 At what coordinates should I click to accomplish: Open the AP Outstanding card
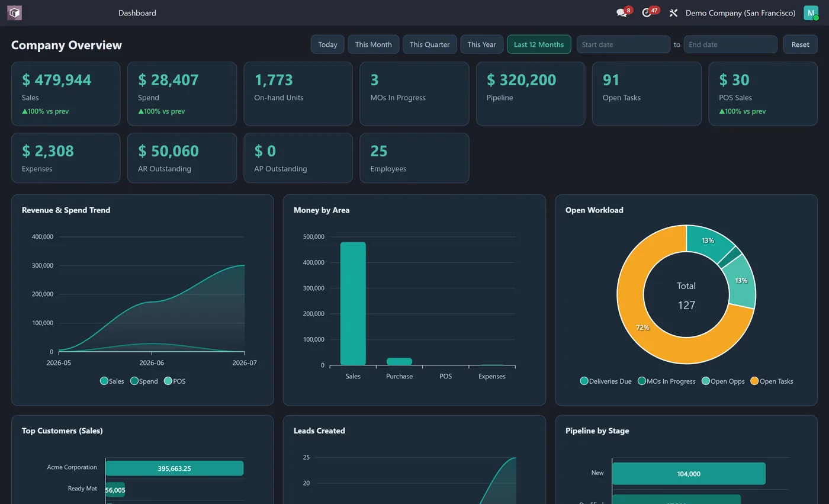pyautogui.click(x=298, y=158)
